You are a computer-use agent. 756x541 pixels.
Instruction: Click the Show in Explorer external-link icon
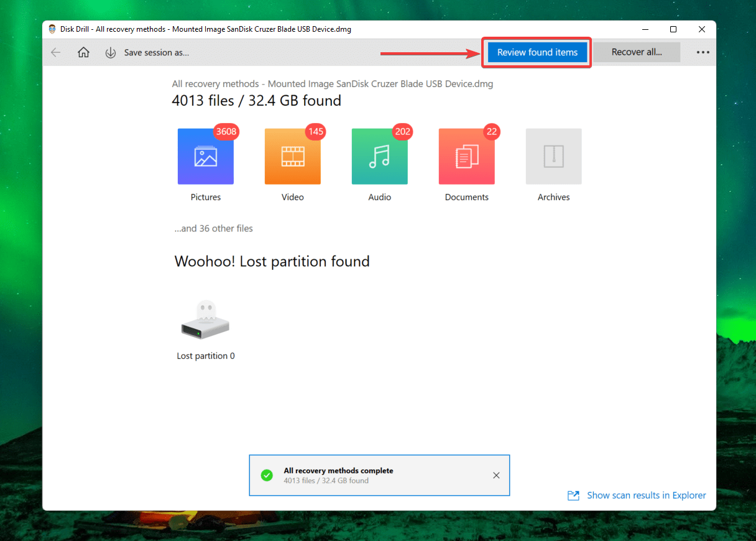coord(573,496)
